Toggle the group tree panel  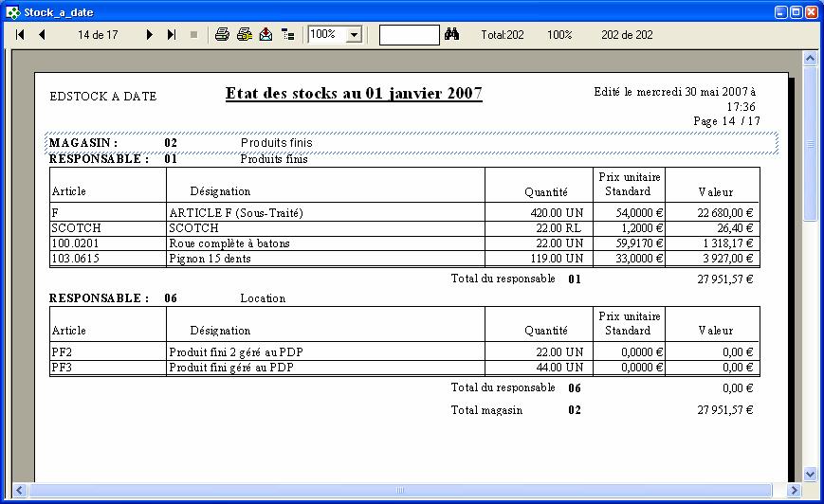(288, 35)
